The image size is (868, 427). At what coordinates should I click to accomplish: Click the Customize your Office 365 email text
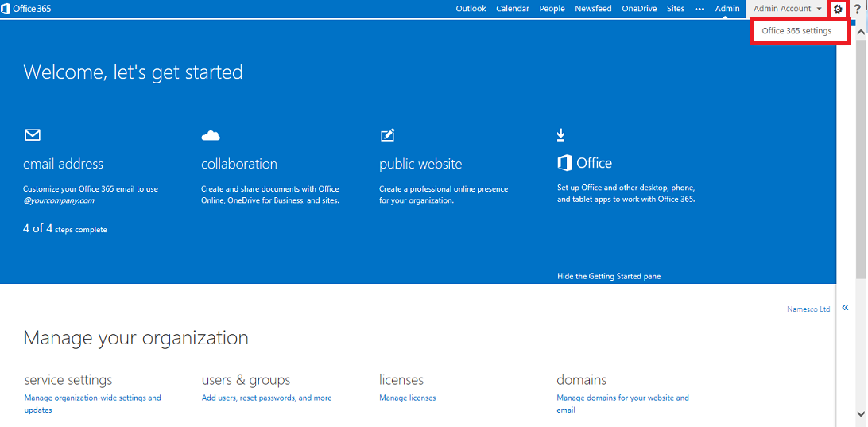(91, 194)
